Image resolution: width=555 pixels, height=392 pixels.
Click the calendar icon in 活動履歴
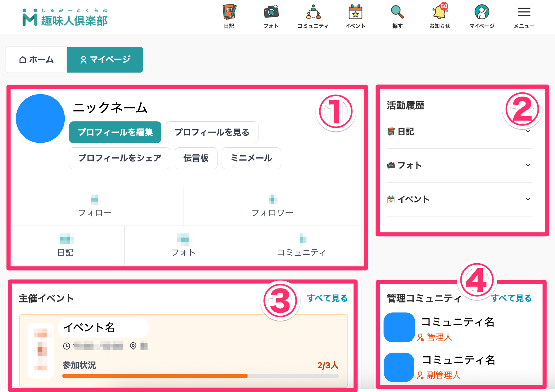pos(391,200)
